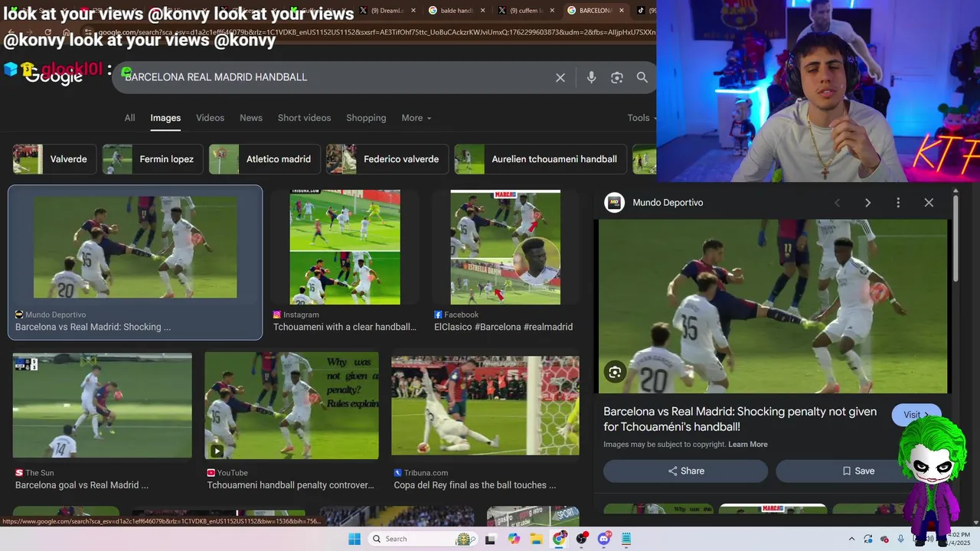Click the sync icon in system tray
This screenshot has width=980, height=551.
868,539
